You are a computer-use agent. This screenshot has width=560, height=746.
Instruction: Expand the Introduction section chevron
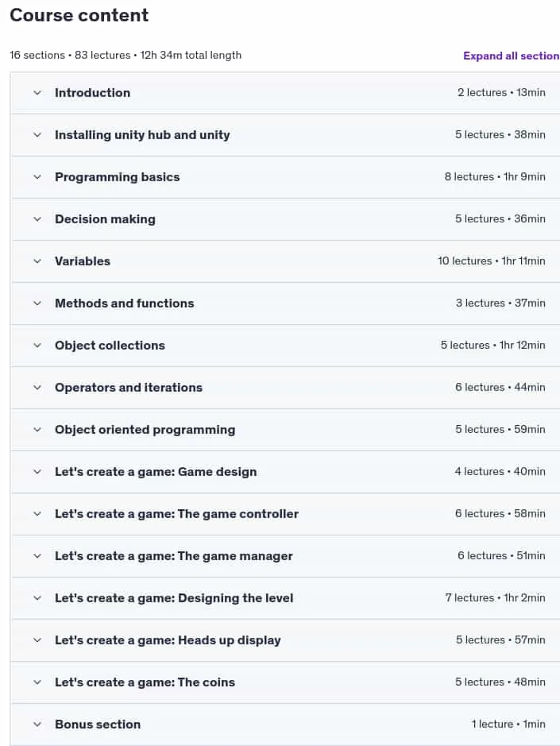(x=37, y=93)
